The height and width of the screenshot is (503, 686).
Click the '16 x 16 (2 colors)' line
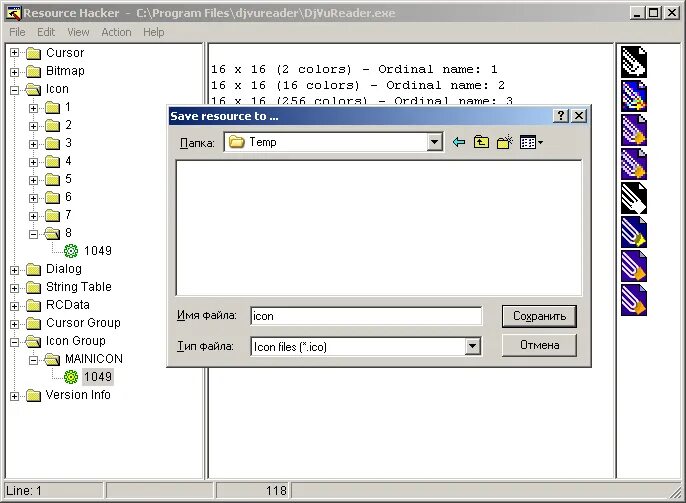(x=354, y=69)
